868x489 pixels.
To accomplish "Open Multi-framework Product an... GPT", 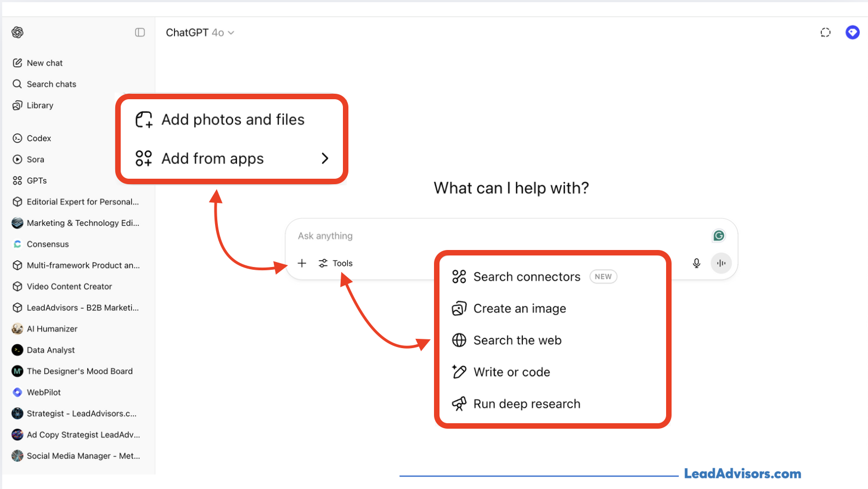I will [x=76, y=265].
